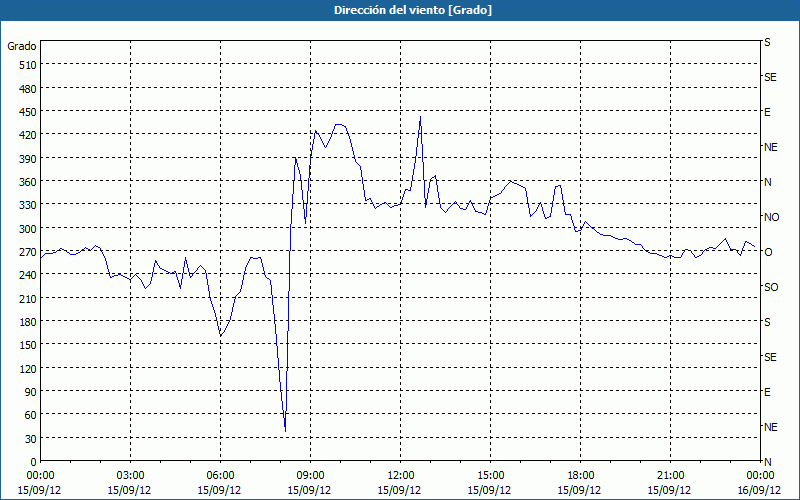This screenshot has width=800, height=500.
Task: Click the 'NE' compass label between 30 and 60
Action: pyautogui.click(x=770, y=427)
